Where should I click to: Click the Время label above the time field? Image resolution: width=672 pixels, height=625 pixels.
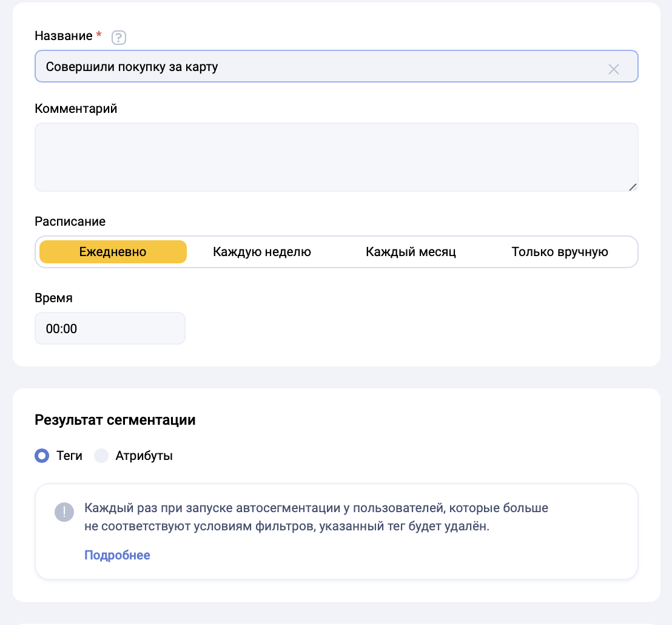point(53,298)
